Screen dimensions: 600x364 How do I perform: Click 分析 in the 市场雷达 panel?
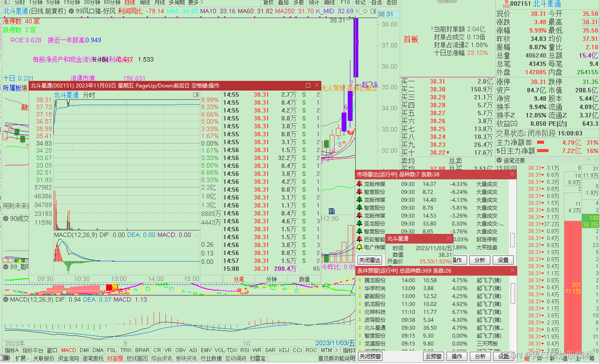480,260
